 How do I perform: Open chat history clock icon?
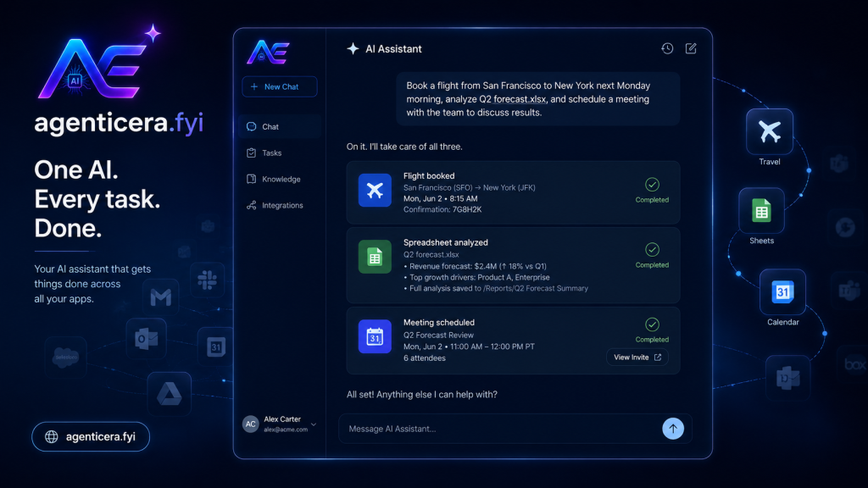pyautogui.click(x=667, y=48)
